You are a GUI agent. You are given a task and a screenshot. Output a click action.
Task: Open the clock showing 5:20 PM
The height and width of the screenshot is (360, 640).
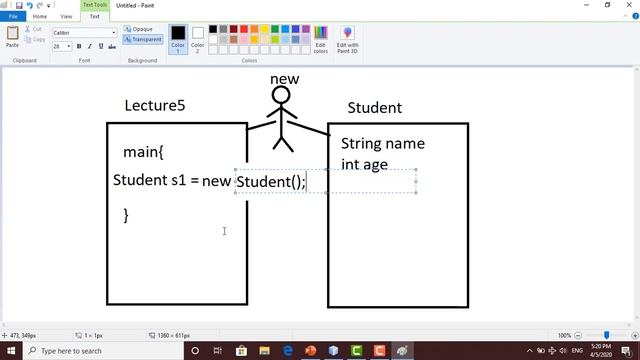click(x=601, y=351)
